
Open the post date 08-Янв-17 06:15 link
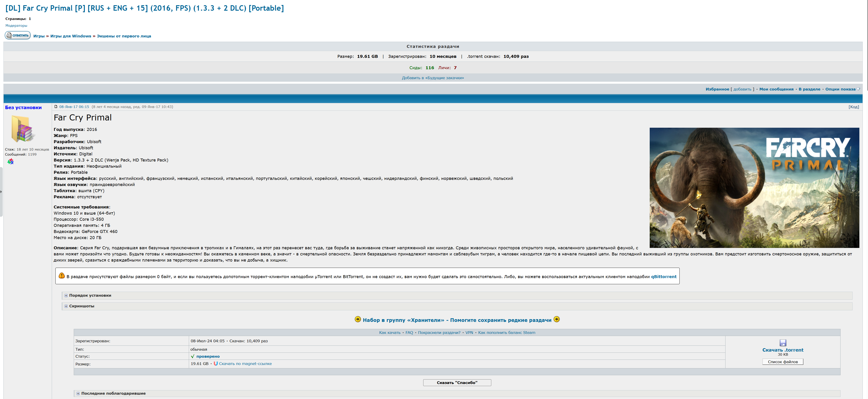74,107
